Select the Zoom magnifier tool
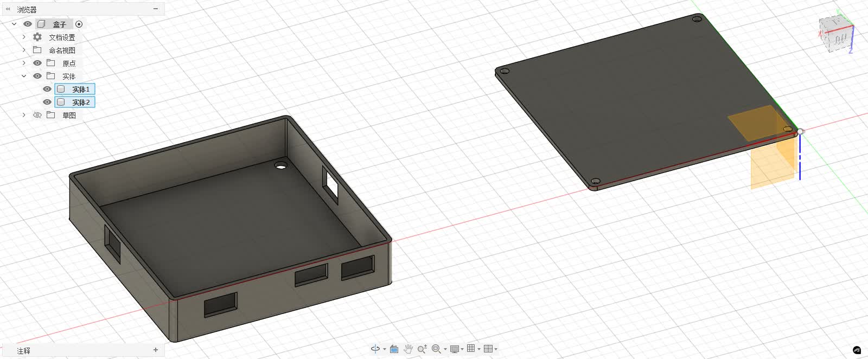Viewport: 868px width, 359px height. point(422,349)
